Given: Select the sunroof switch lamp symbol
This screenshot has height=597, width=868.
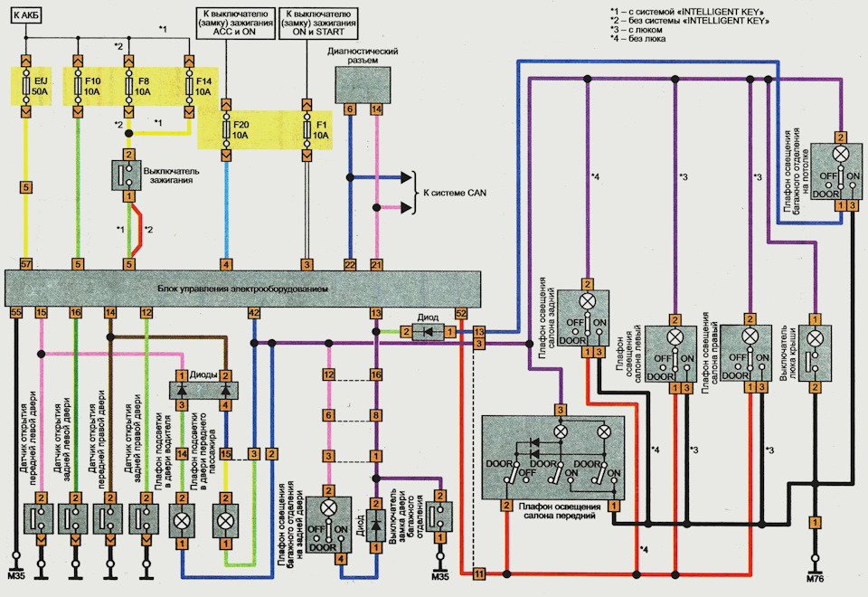Looking at the screenshot, I should click(x=814, y=354).
